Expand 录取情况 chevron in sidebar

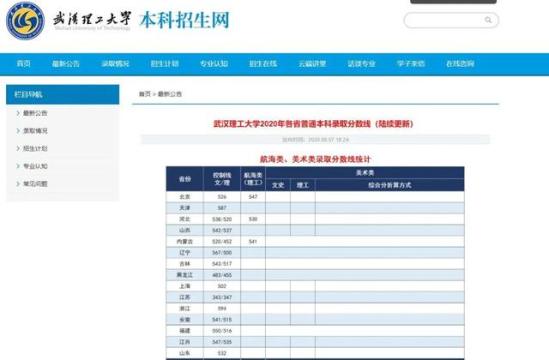click(x=18, y=131)
